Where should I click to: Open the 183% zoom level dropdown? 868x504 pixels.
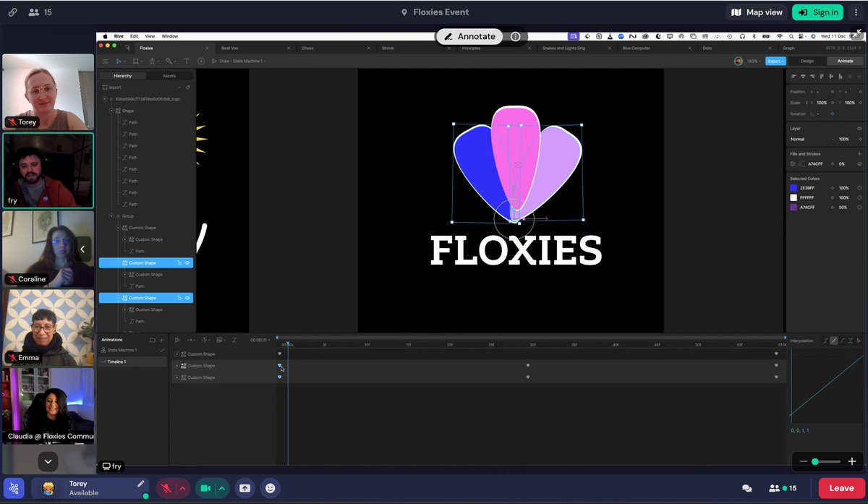(x=754, y=61)
